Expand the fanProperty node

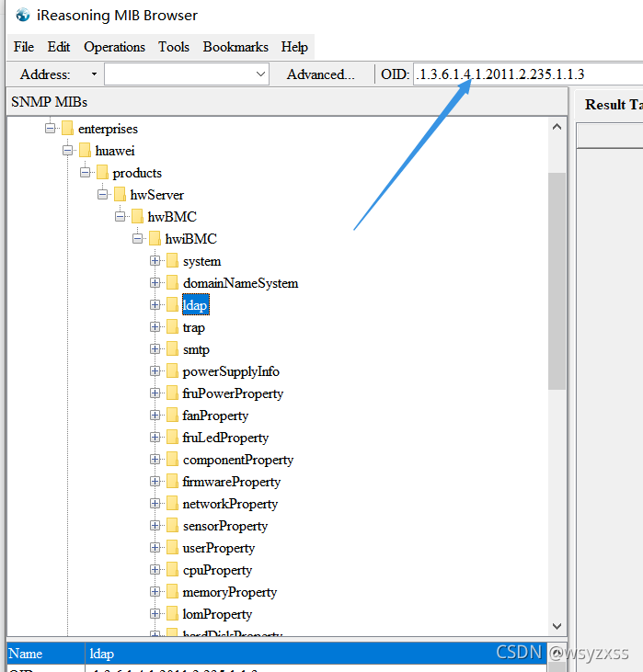(x=155, y=415)
